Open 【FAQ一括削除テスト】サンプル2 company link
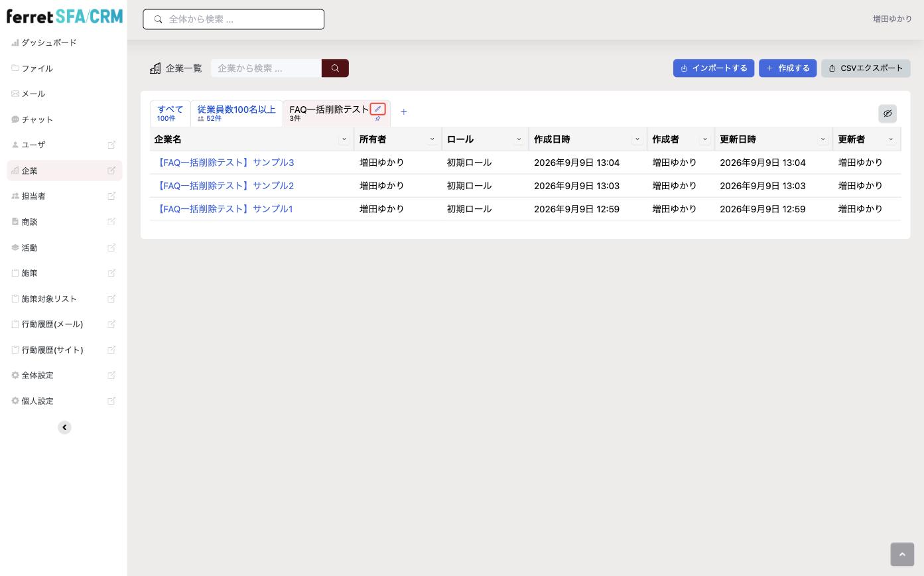The width and height of the screenshot is (924, 576). [x=224, y=186]
